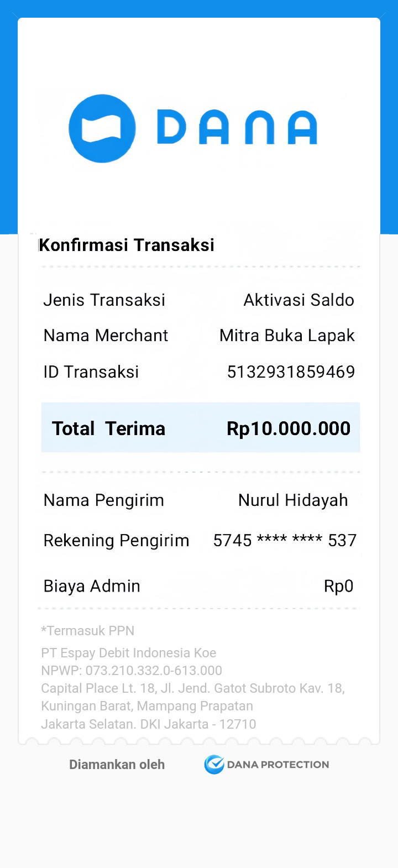The width and height of the screenshot is (398, 868).
Task: Select the PT Espay Debit Indonesia Koe text
Action: pyautogui.click(x=129, y=653)
